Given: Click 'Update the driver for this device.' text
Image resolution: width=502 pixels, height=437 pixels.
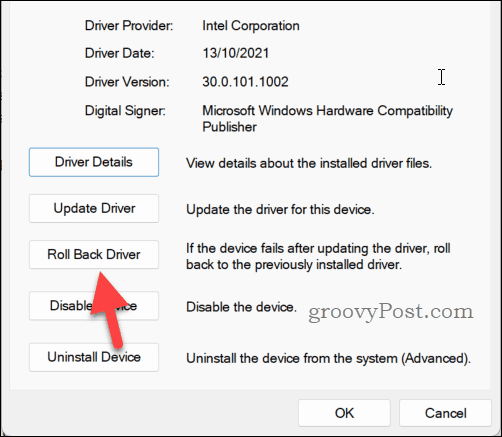Looking at the screenshot, I should pos(280,210).
